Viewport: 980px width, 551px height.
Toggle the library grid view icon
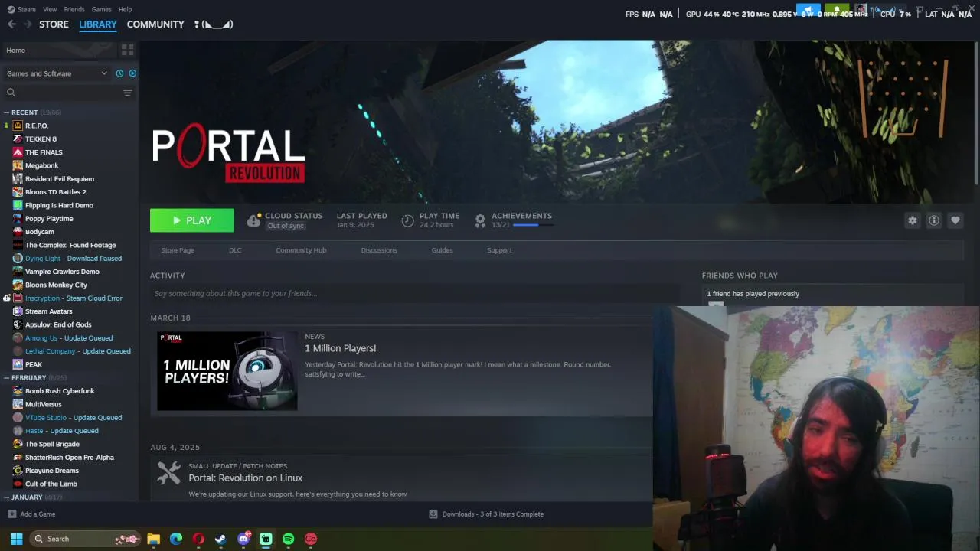click(x=127, y=50)
